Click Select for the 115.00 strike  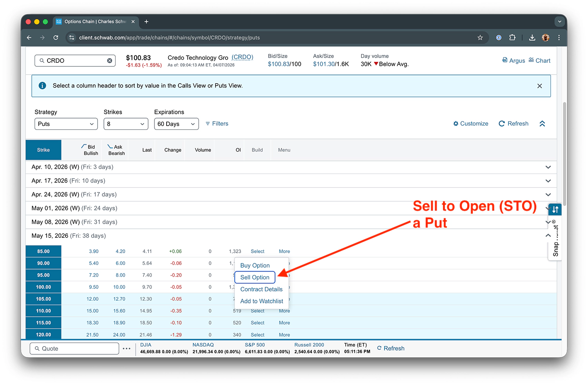[258, 323]
